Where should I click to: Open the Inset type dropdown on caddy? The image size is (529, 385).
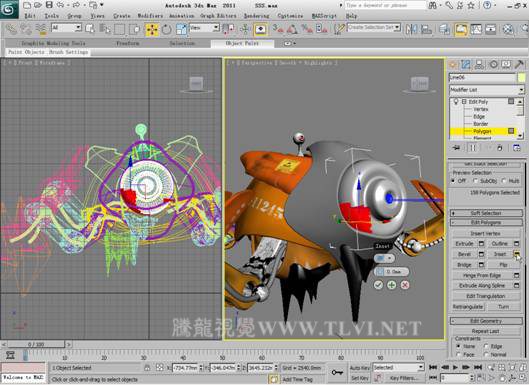pyautogui.click(x=384, y=258)
